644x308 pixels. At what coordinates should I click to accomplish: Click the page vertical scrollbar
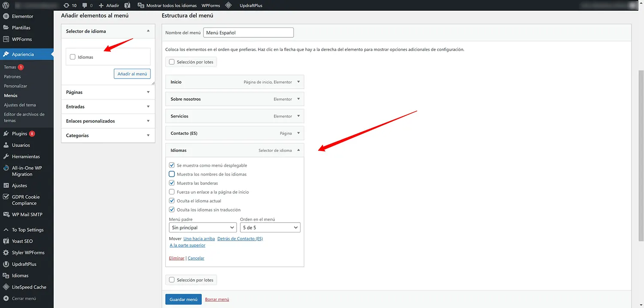(x=641, y=154)
